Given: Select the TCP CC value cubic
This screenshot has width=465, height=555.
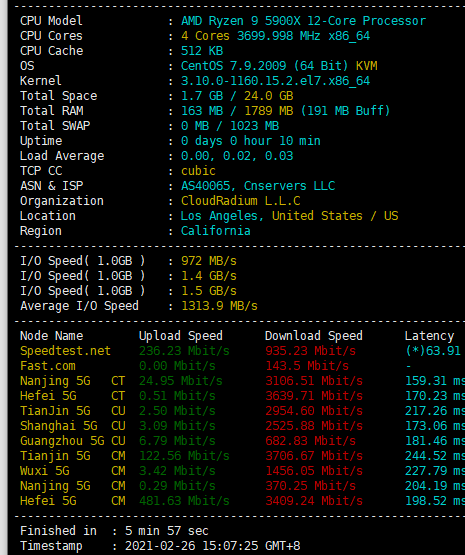Looking at the screenshot, I should (198, 171).
